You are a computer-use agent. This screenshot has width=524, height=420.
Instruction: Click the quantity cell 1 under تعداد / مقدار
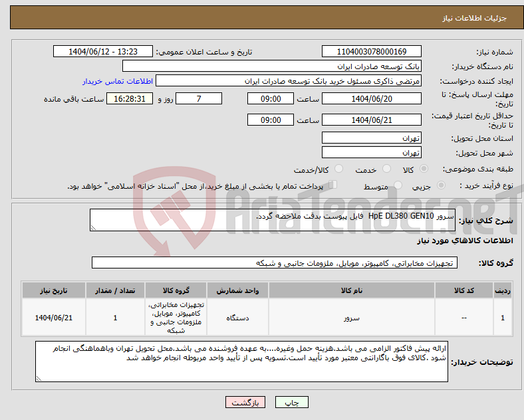tap(115, 318)
